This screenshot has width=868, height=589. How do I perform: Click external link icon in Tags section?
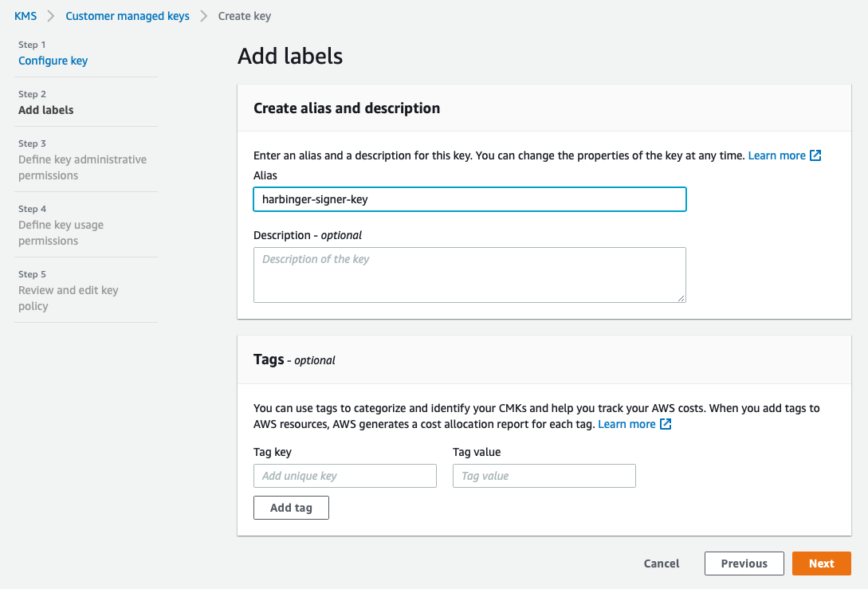point(666,424)
